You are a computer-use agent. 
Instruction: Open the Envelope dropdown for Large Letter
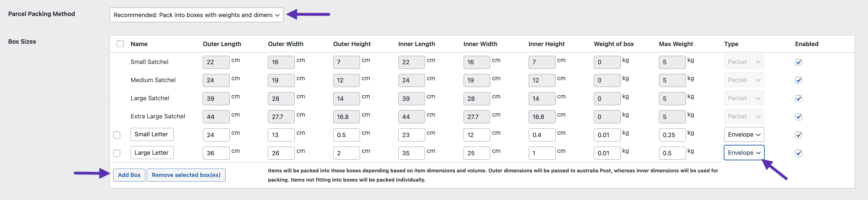coord(744,153)
